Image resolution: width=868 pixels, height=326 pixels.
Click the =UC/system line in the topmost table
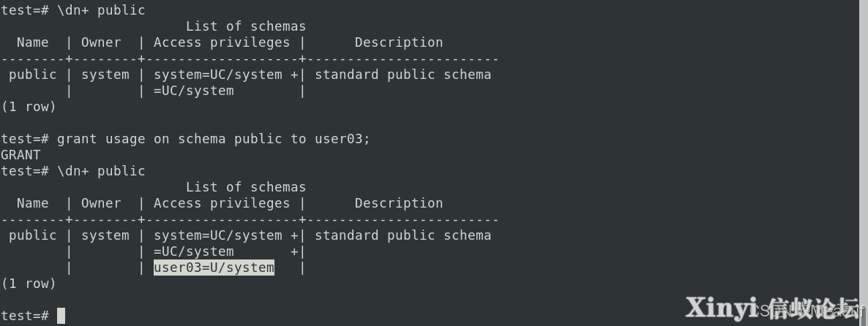194,91
